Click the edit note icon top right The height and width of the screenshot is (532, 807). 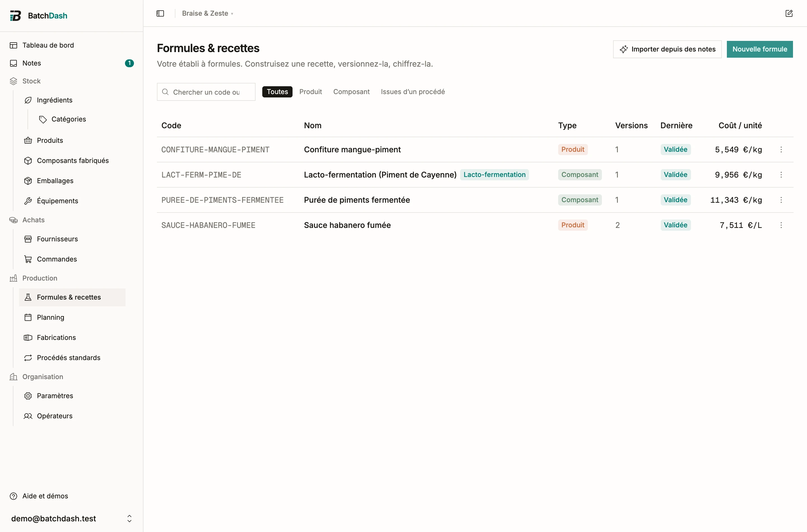[789, 13]
